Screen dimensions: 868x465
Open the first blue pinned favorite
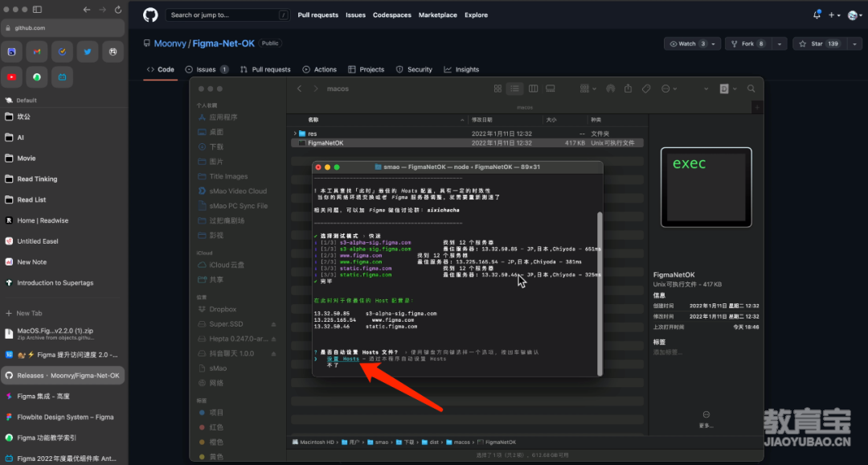(x=11, y=51)
